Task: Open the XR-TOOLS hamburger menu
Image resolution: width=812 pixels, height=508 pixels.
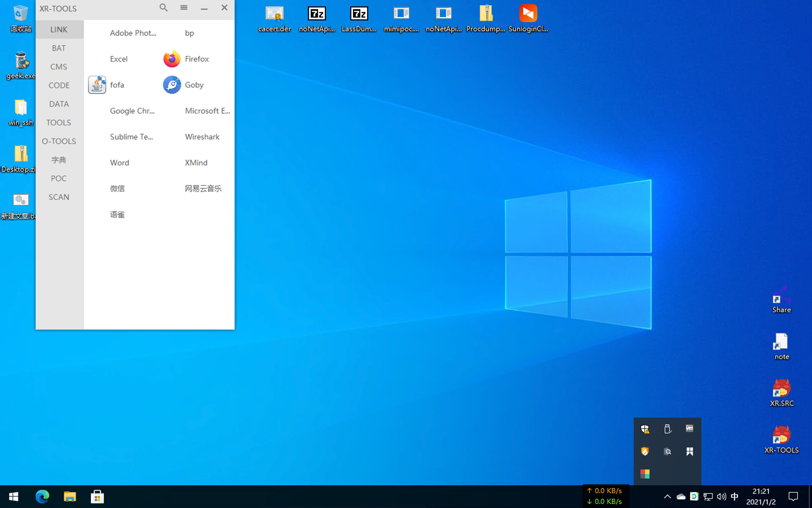Action: click(184, 8)
